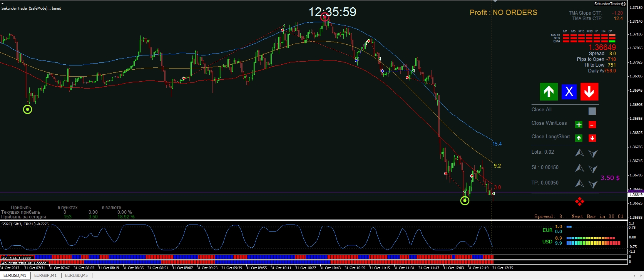Screen dimensions: 644x280
Task: Click the 12:35:59 clock display
Action: 333,12
